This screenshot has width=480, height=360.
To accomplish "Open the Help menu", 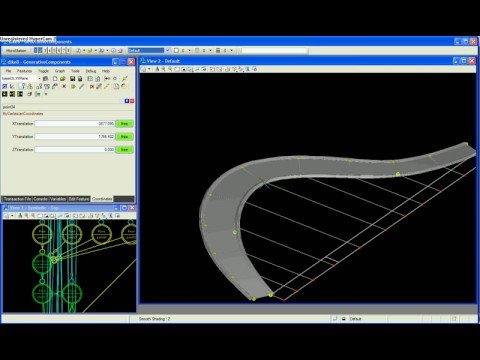I will click(106, 71).
